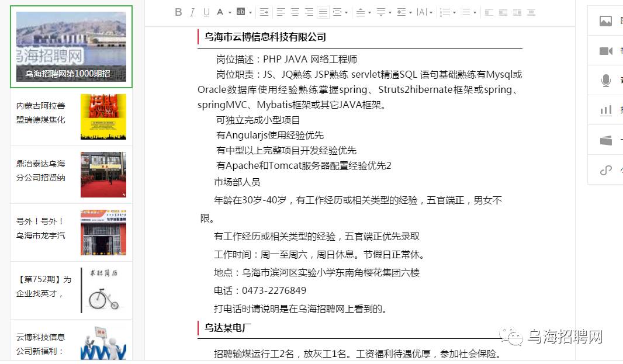Click the heading 乌达某电厂

tap(228, 328)
